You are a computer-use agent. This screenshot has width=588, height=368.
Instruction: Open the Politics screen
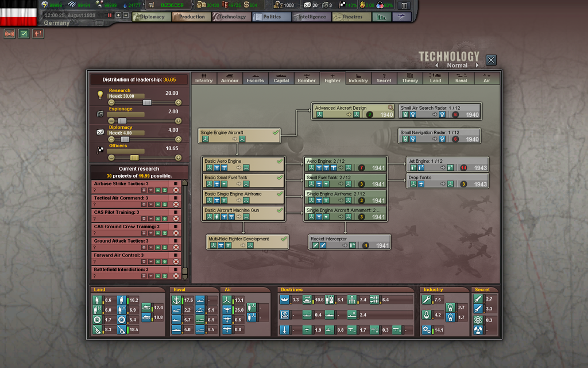[272, 17]
